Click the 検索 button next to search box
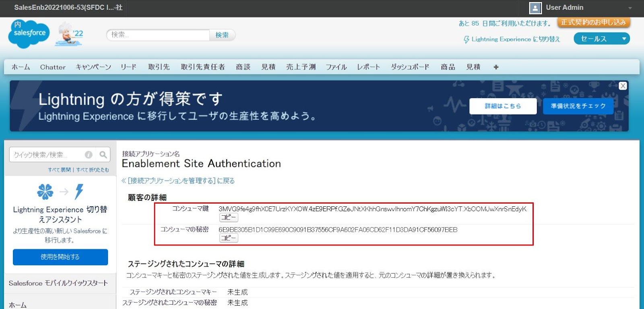The height and width of the screenshot is (309, 644). pos(222,35)
